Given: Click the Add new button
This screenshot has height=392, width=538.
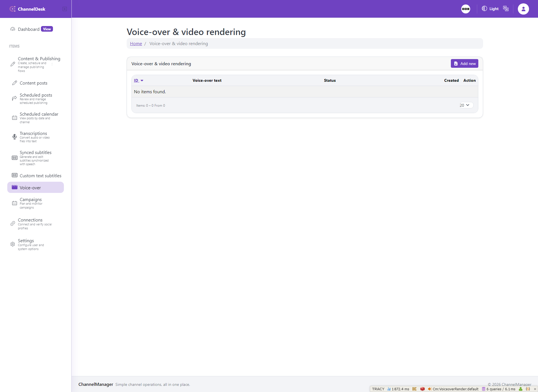Looking at the screenshot, I should tap(464, 64).
